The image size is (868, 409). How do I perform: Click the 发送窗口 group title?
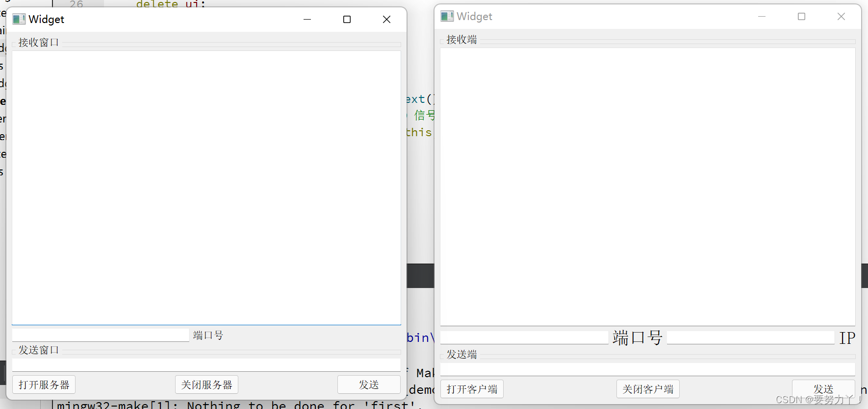coord(39,350)
